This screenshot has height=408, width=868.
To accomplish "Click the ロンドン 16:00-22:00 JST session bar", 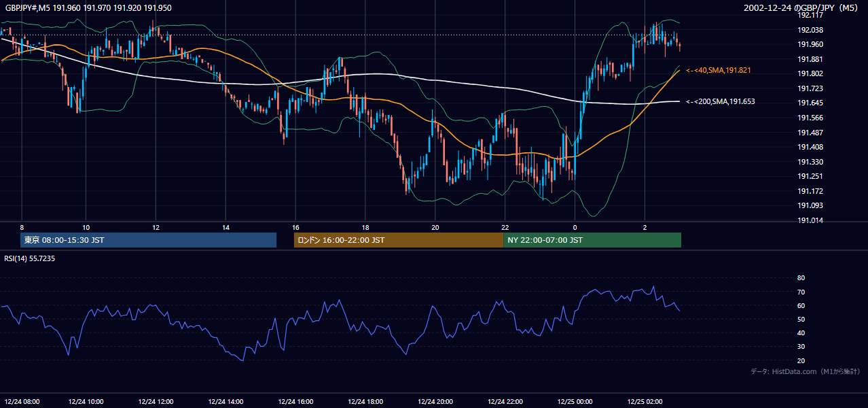I will (x=399, y=240).
